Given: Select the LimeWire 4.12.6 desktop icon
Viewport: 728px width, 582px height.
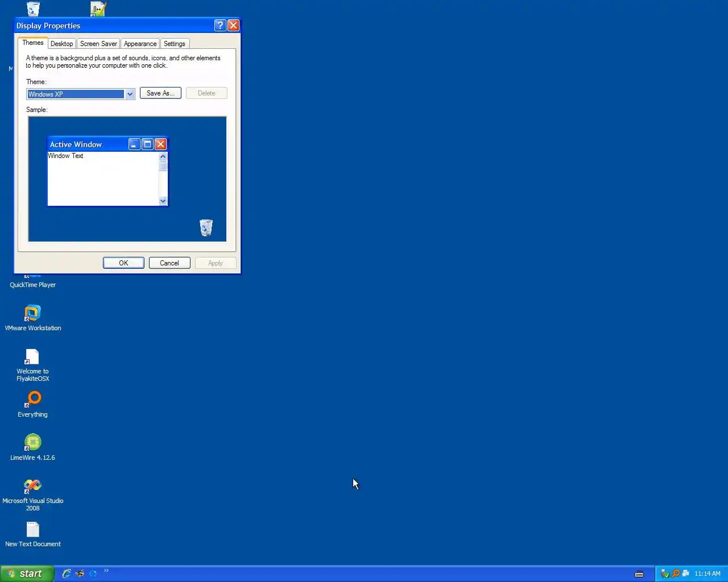Looking at the screenshot, I should 32,443.
